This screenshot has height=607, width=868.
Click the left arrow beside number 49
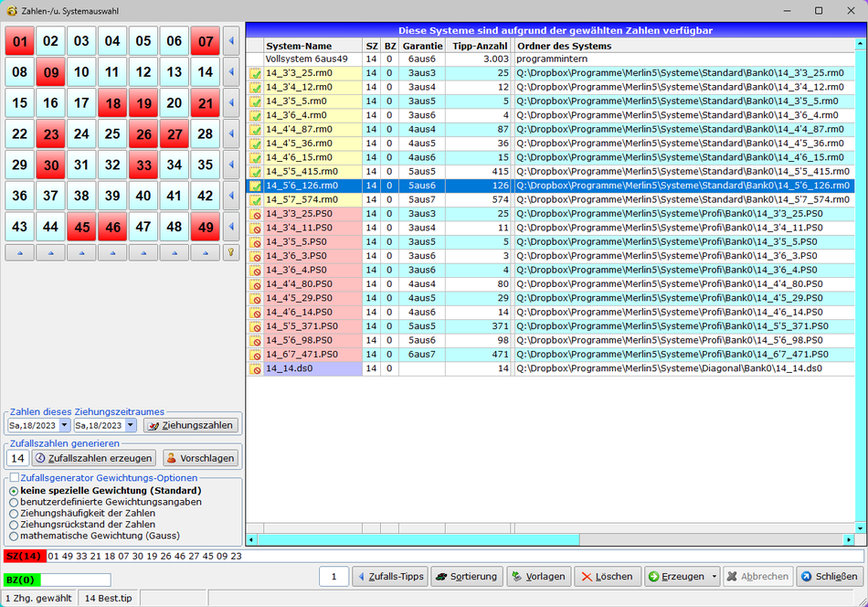[231, 227]
